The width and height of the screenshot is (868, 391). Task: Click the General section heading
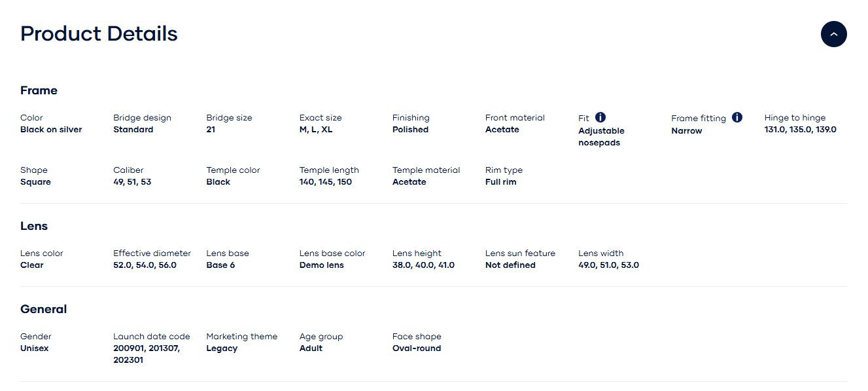[43, 309]
